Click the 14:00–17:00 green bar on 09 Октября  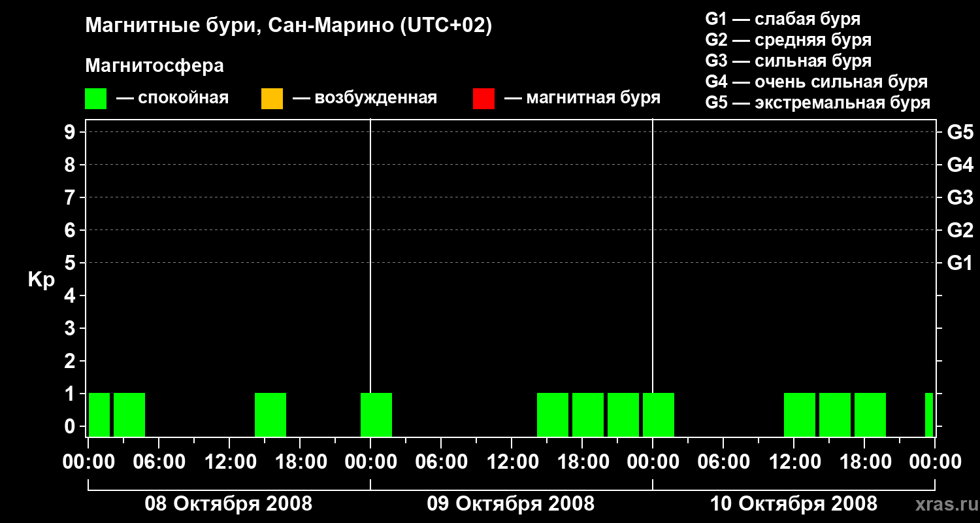coord(553,414)
